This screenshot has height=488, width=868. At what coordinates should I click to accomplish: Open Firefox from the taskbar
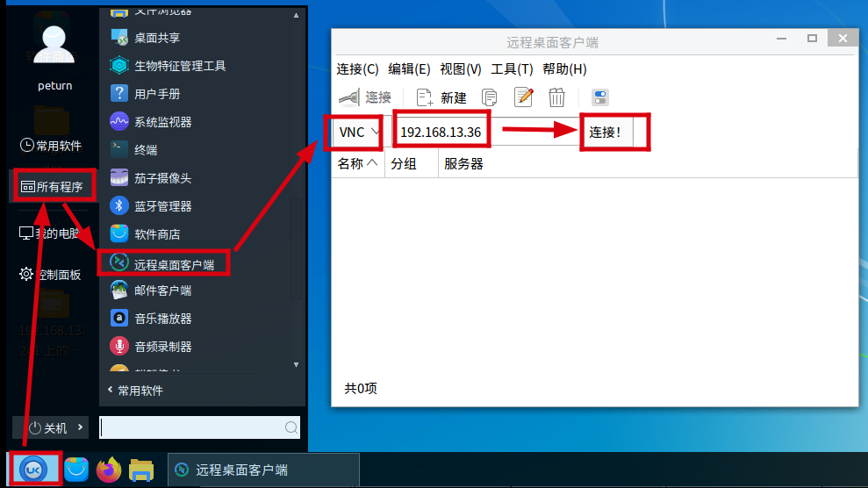(x=109, y=470)
